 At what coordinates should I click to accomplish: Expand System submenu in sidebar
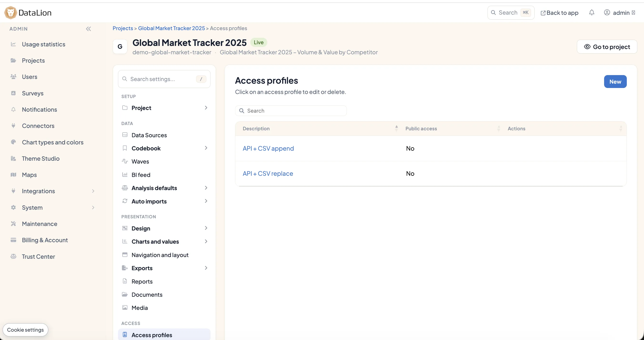coord(93,207)
